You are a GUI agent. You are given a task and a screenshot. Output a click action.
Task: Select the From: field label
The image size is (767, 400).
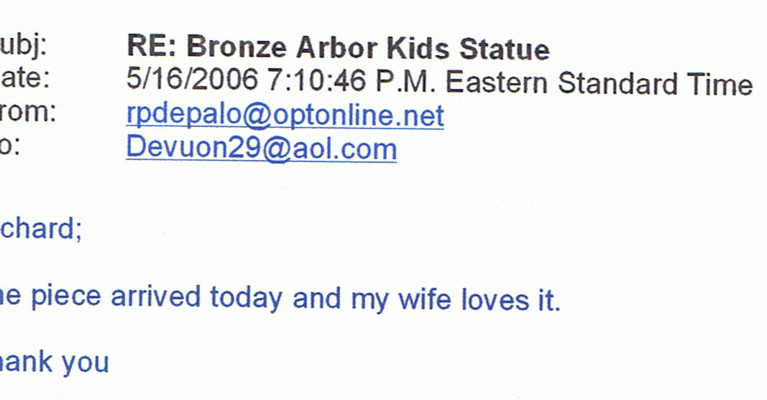tap(28, 112)
